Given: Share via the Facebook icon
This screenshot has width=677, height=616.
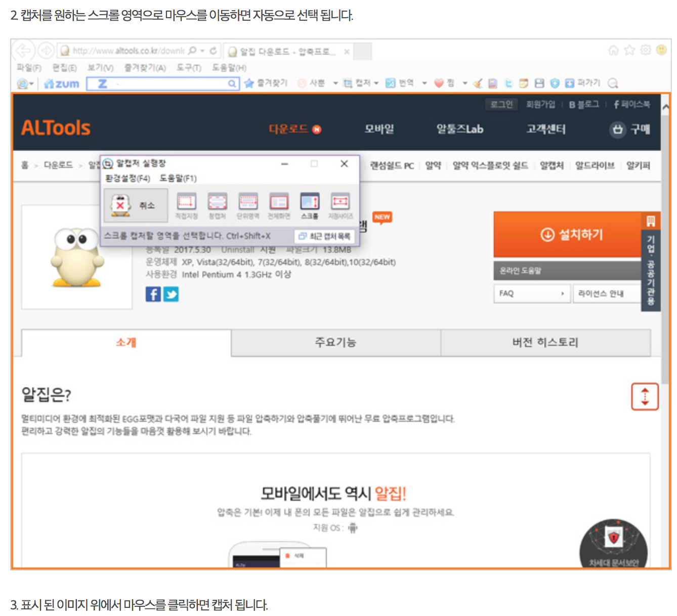Looking at the screenshot, I should [153, 294].
